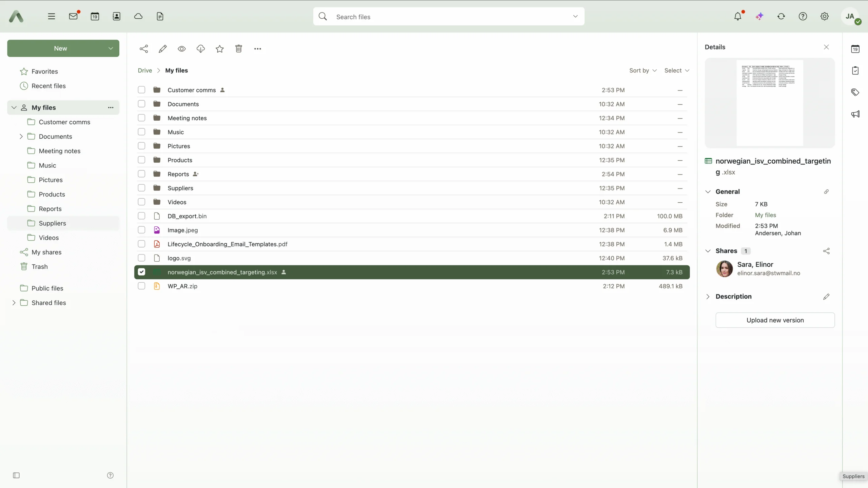Click the share icon in the file toolbar
The width and height of the screenshot is (868, 488).
144,49
